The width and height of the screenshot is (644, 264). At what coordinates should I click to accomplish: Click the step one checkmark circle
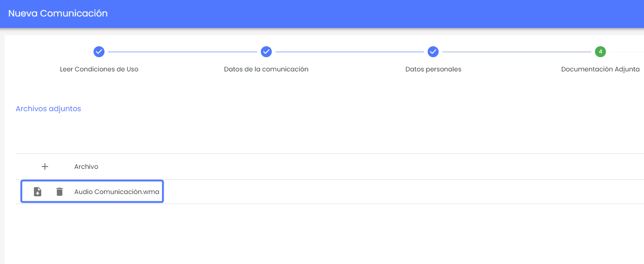point(99,52)
